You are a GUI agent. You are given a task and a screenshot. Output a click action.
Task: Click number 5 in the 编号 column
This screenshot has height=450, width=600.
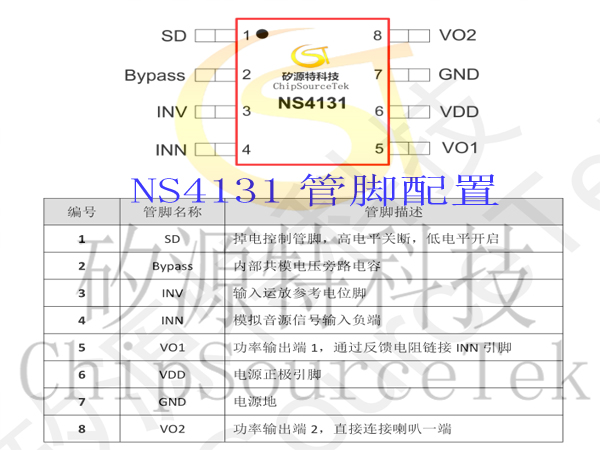click(x=82, y=347)
